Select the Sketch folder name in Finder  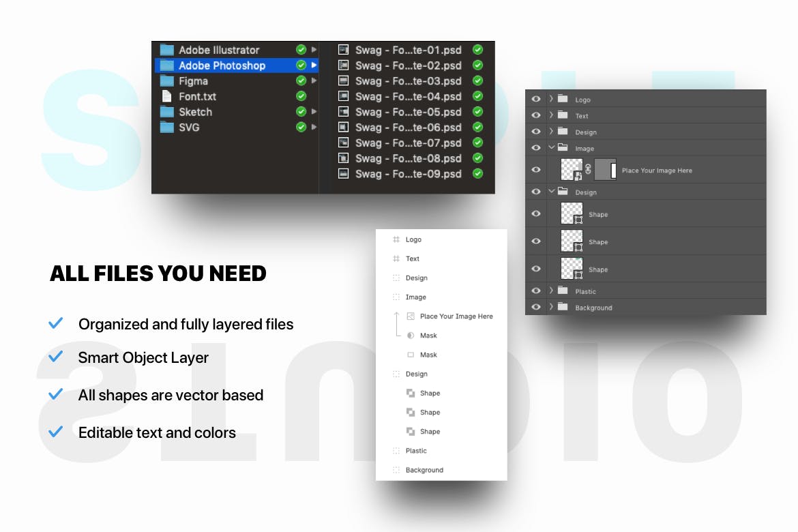click(196, 112)
